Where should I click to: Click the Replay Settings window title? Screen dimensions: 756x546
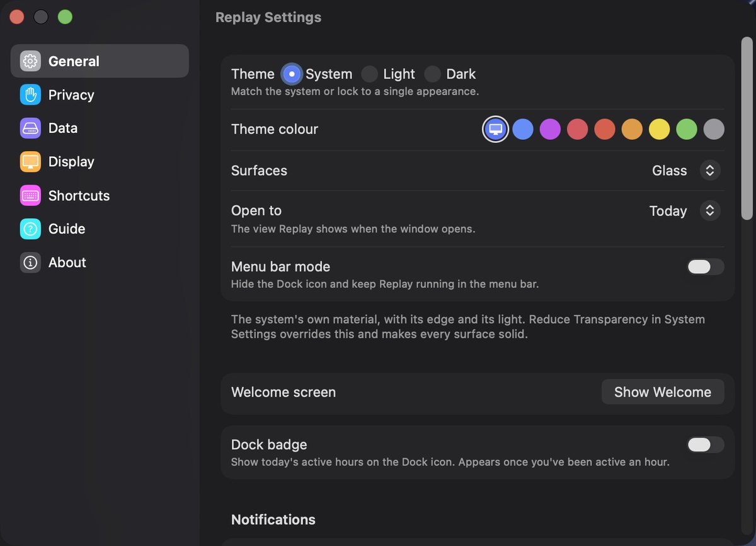click(x=268, y=18)
